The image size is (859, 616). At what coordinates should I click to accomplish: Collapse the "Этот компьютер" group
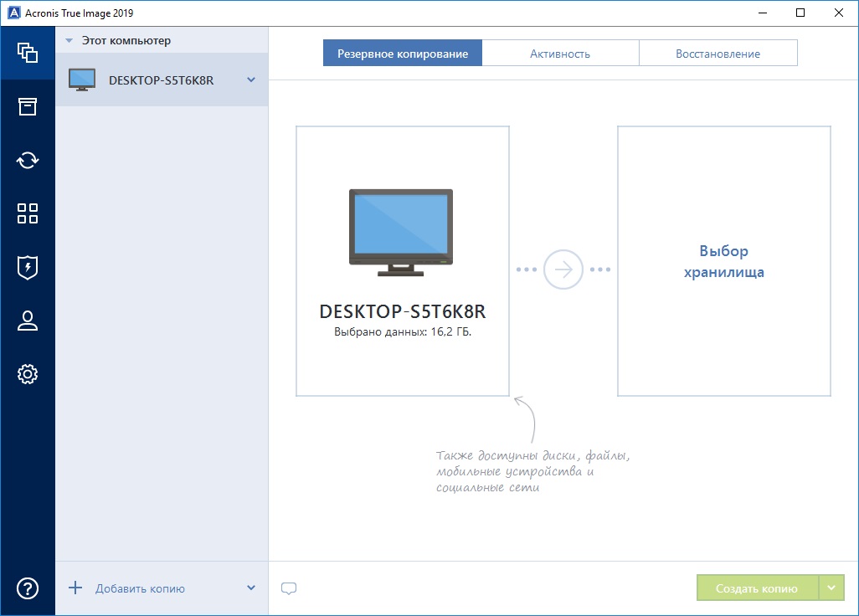point(69,40)
